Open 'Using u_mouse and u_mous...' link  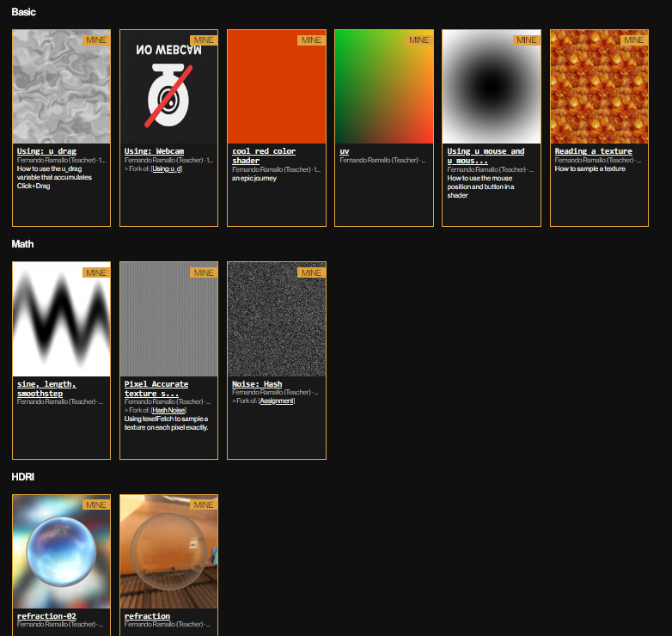coord(486,156)
